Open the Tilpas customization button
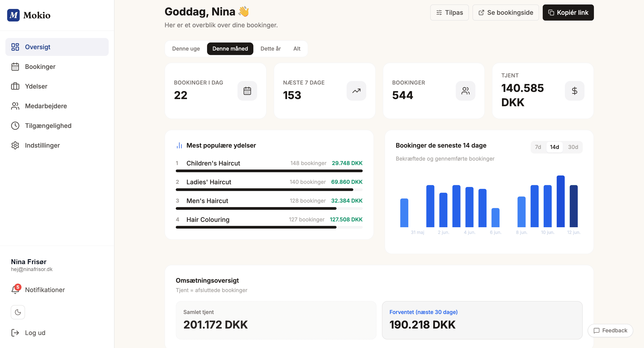 click(449, 13)
